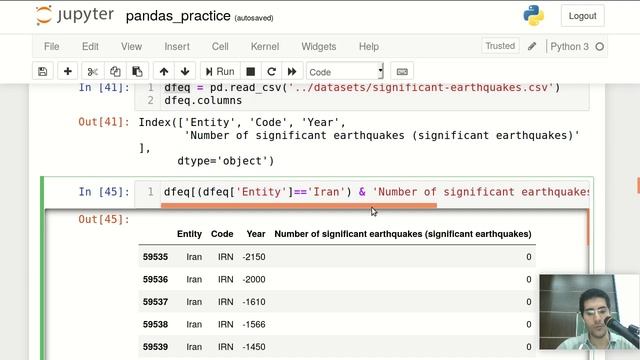This screenshot has height=360, width=640.
Task: Click the orange horizontal scrollbar under cell 45
Action: tap(299, 205)
